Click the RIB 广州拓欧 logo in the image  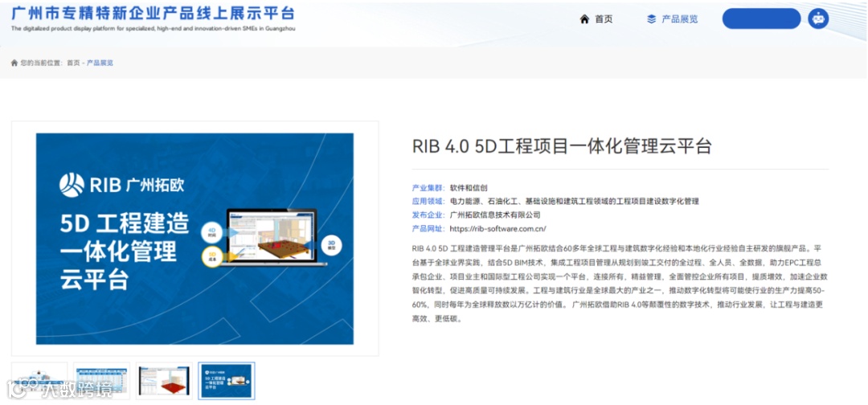(121, 185)
